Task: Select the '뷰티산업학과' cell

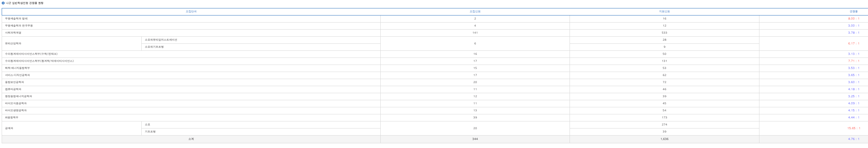Action: [x=13, y=43]
